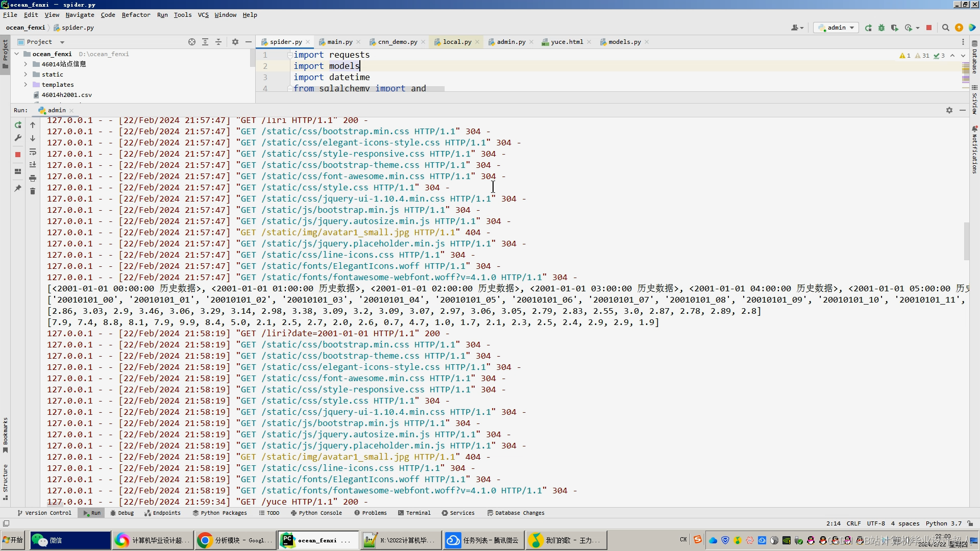Click Run with Coverage shield icon

coord(894,28)
